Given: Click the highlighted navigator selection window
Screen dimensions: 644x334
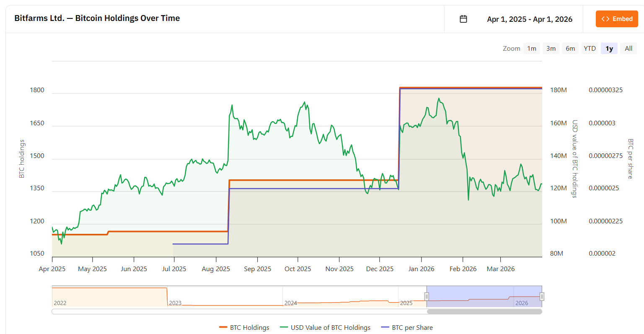Looking at the screenshot, I should pos(484,293).
